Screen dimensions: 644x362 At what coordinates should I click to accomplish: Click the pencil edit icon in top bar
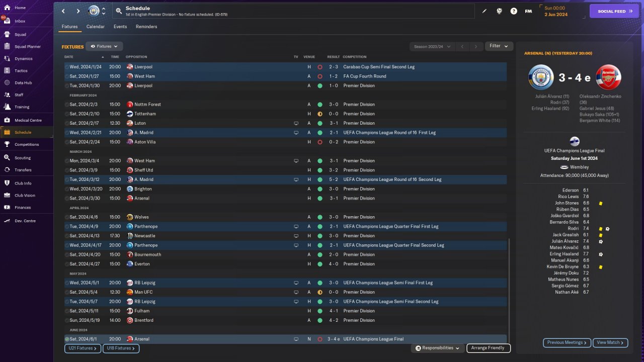485,11
